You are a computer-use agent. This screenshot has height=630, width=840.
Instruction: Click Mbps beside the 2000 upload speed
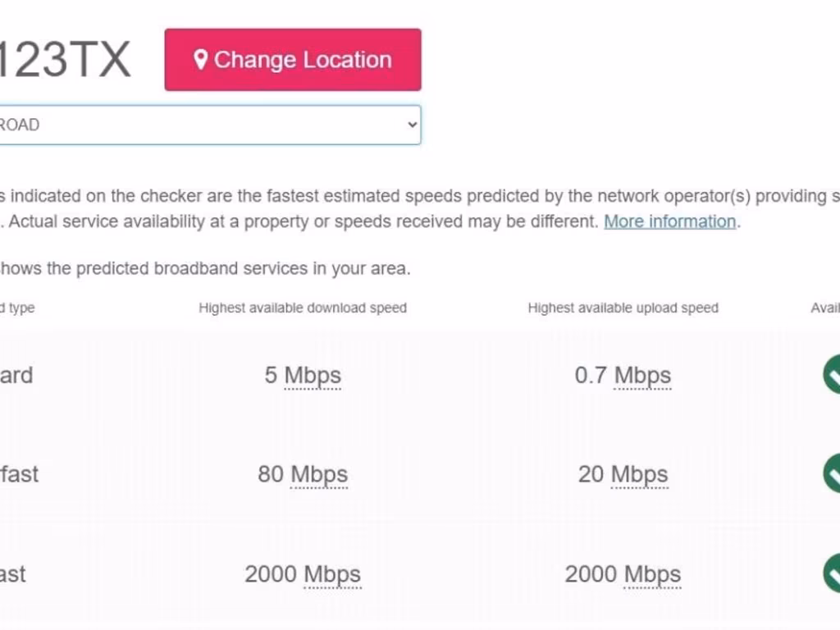click(653, 574)
